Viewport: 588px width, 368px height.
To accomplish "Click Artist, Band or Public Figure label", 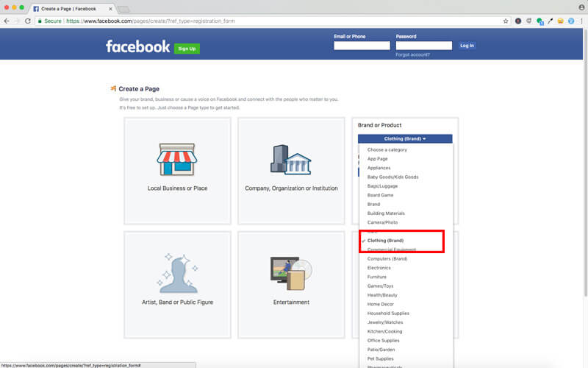I will coord(177,302).
